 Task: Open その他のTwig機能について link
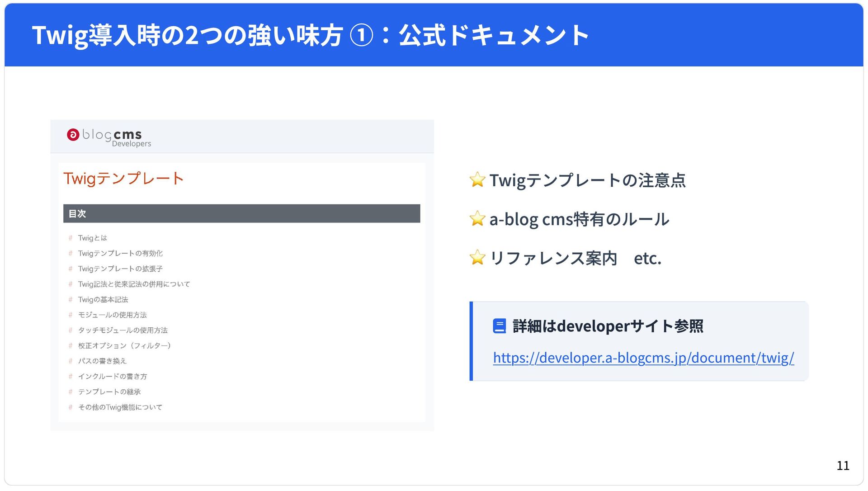120,407
